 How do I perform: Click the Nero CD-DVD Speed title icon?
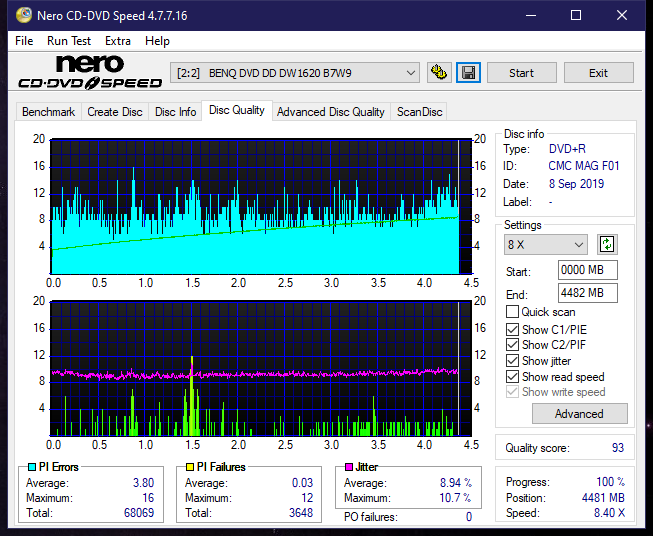pyautogui.click(x=24, y=15)
